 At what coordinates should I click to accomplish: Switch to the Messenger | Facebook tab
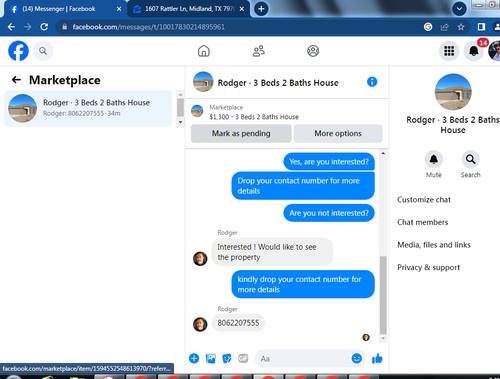tap(63, 9)
